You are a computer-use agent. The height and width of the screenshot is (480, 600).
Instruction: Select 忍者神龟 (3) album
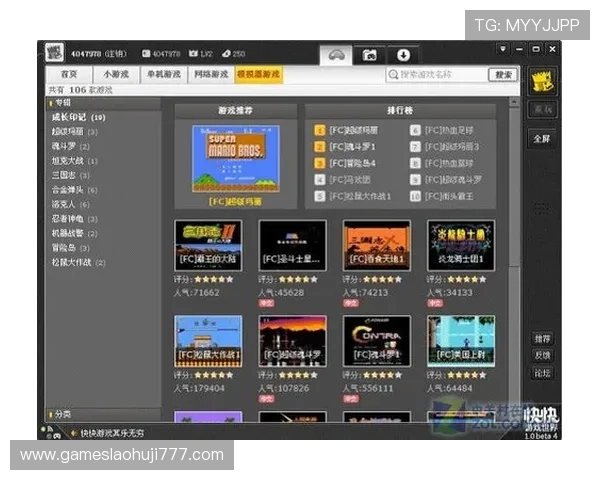tap(75, 219)
